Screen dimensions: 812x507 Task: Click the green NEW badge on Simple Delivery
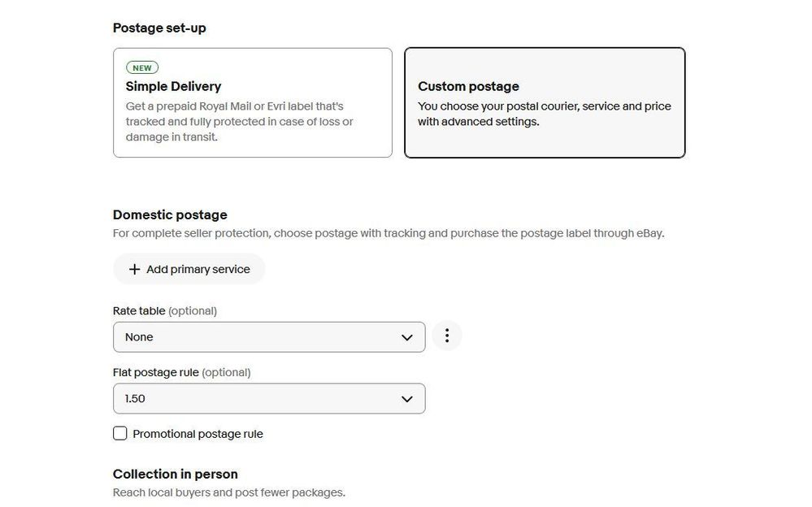point(142,68)
